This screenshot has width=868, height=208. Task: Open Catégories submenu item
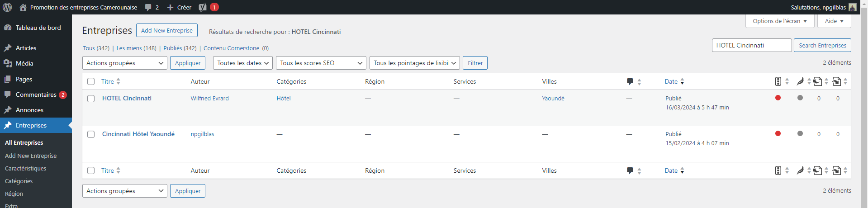click(x=19, y=181)
